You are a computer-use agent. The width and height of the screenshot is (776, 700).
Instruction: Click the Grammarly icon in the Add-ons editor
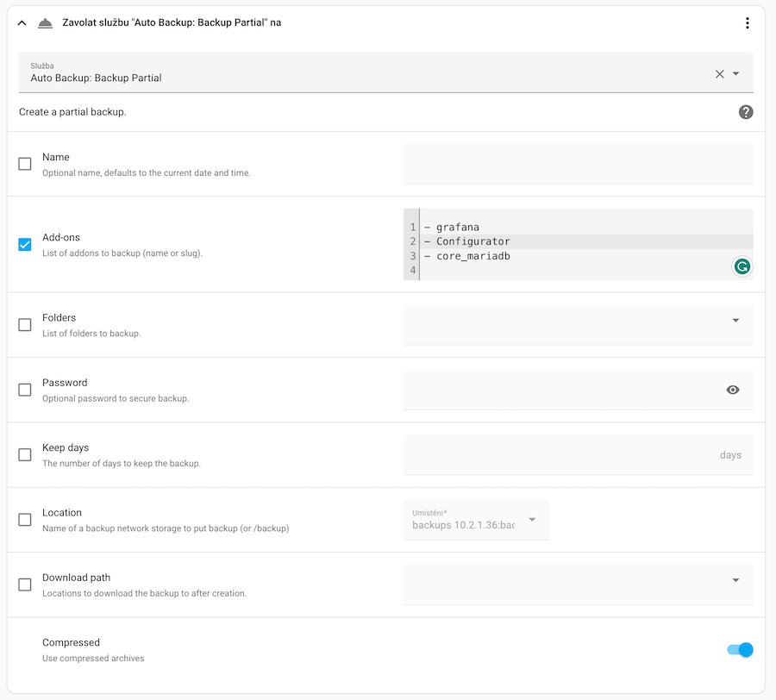click(x=742, y=266)
